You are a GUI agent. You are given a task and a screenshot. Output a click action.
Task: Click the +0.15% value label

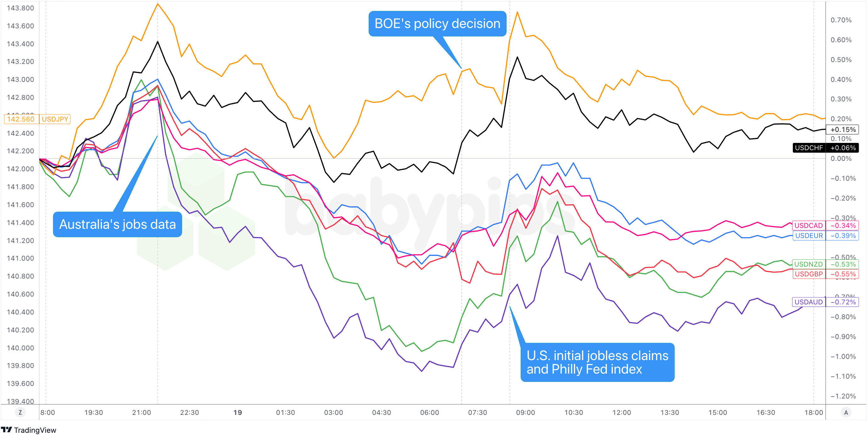[x=843, y=129]
